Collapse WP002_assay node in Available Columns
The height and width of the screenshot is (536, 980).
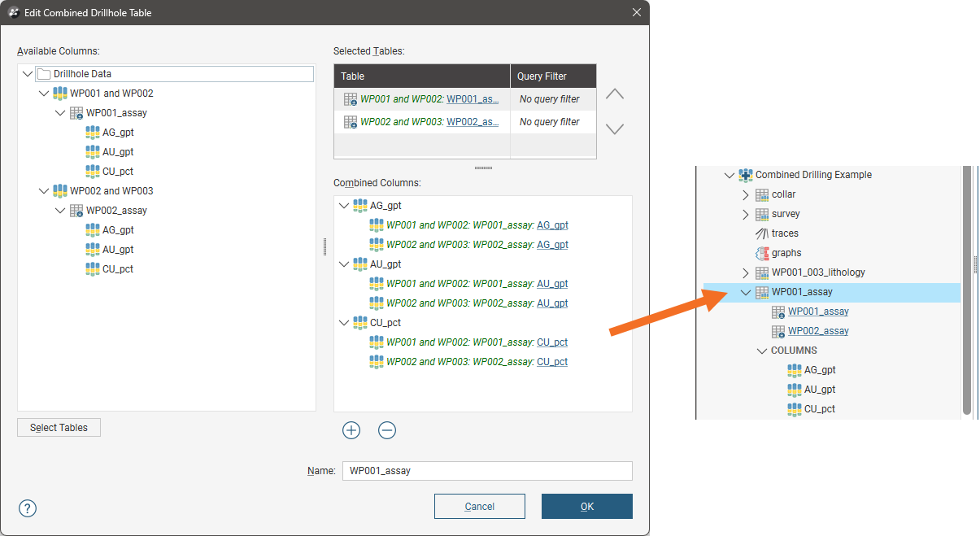pyautogui.click(x=60, y=211)
